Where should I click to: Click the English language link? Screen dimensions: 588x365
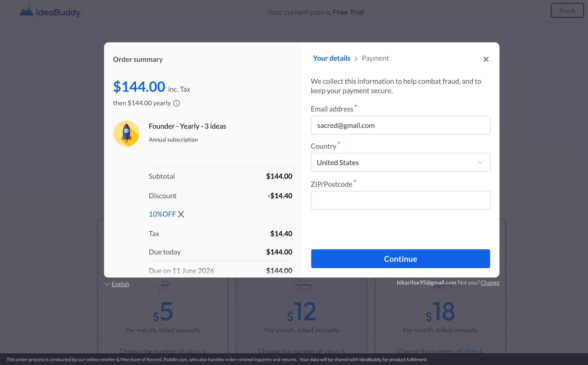tap(120, 284)
